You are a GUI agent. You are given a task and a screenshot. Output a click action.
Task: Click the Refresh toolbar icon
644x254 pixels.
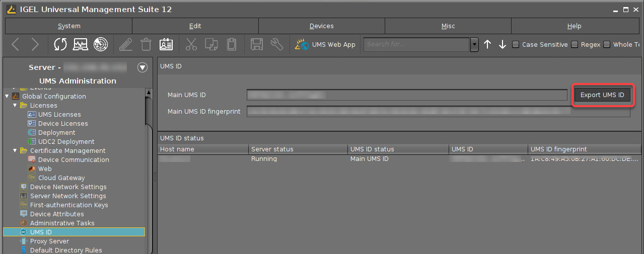(60, 44)
